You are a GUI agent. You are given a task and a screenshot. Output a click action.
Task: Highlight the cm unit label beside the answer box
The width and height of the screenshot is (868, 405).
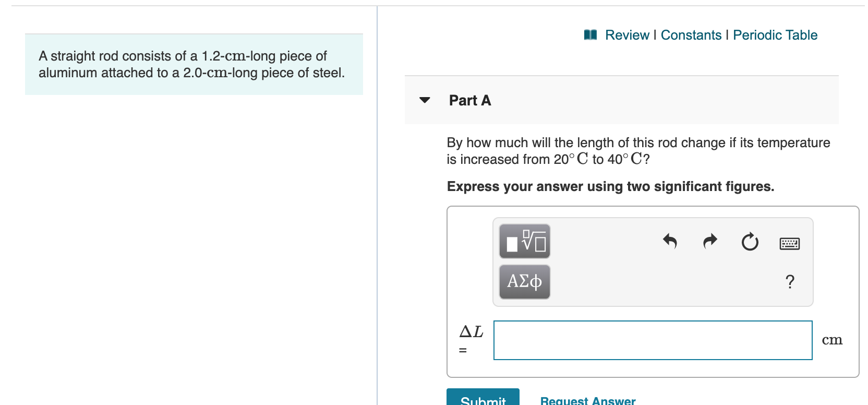coord(833,339)
